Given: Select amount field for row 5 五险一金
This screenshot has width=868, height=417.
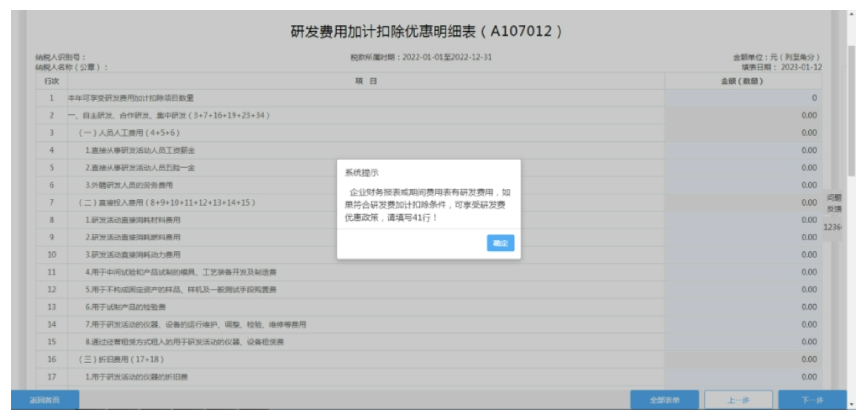Looking at the screenshot, I should tap(742, 168).
